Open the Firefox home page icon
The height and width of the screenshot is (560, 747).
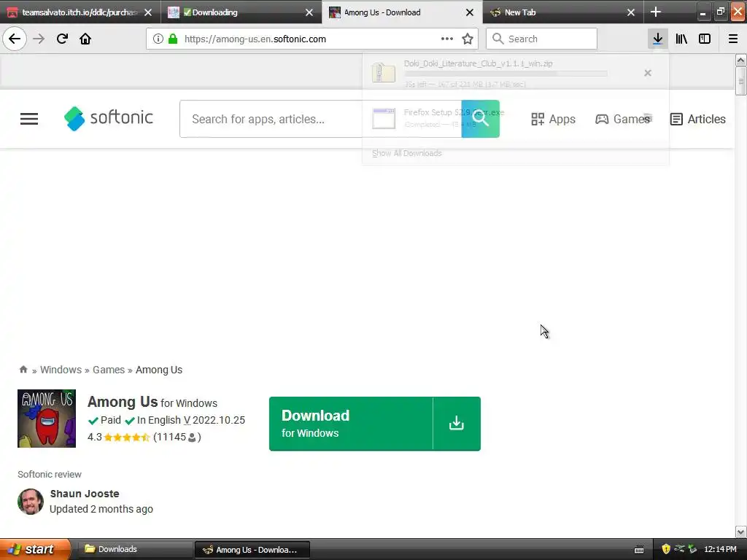point(85,39)
